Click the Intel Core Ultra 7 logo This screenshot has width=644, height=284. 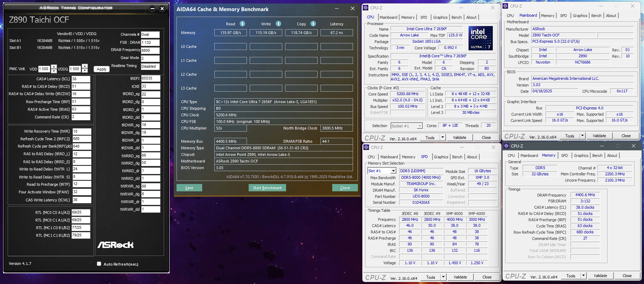(481, 38)
